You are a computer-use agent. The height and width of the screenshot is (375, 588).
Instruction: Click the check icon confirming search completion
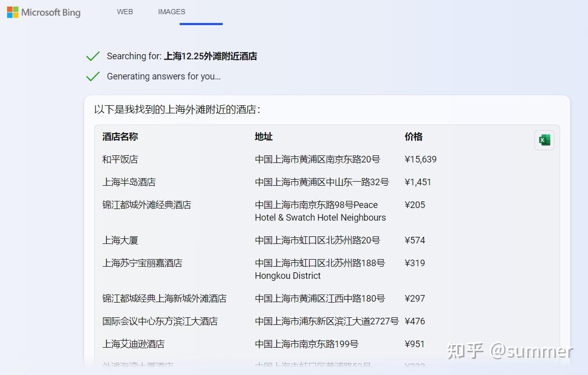[x=93, y=56]
